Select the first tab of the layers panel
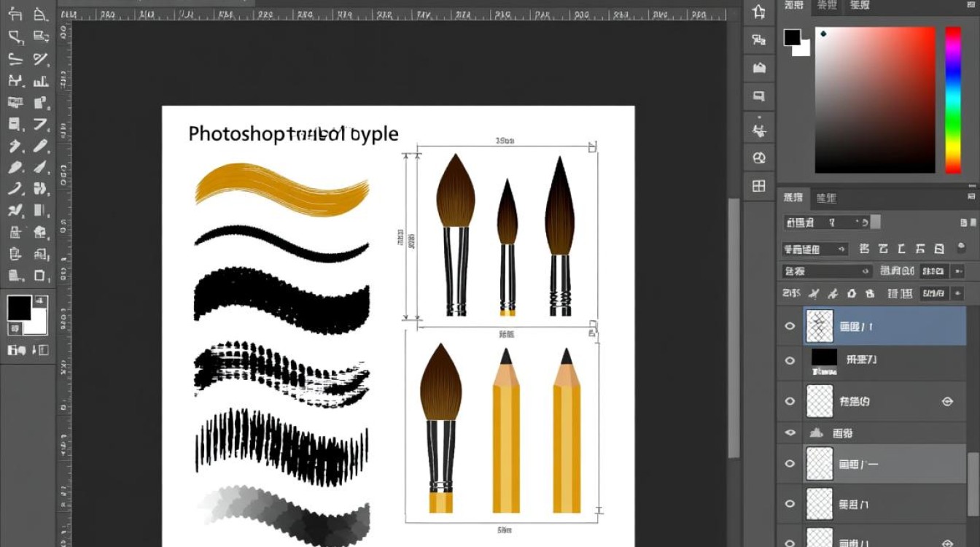Screen dimensions: 980x547 (x=793, y=198)
